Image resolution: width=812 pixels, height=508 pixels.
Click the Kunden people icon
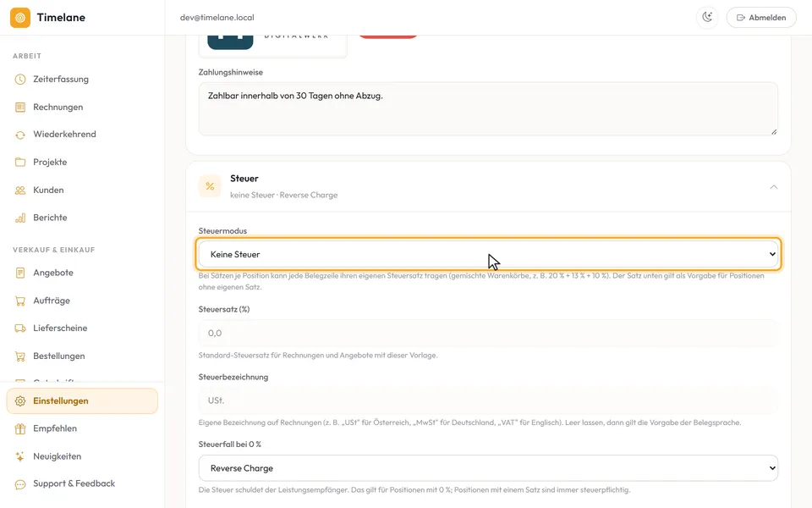[20, 190]
